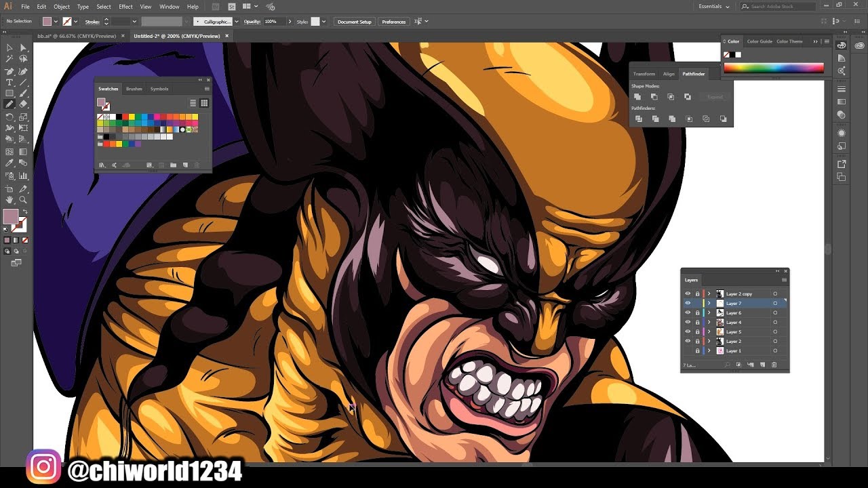Switch to the Brushes panel tab

click(134, 89)
